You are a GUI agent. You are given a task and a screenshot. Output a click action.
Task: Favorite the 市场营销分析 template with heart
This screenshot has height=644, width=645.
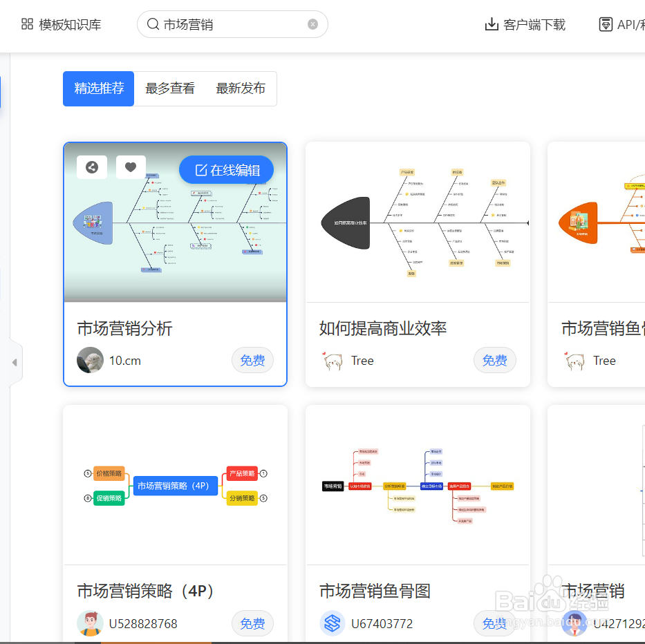click(131, 167)
